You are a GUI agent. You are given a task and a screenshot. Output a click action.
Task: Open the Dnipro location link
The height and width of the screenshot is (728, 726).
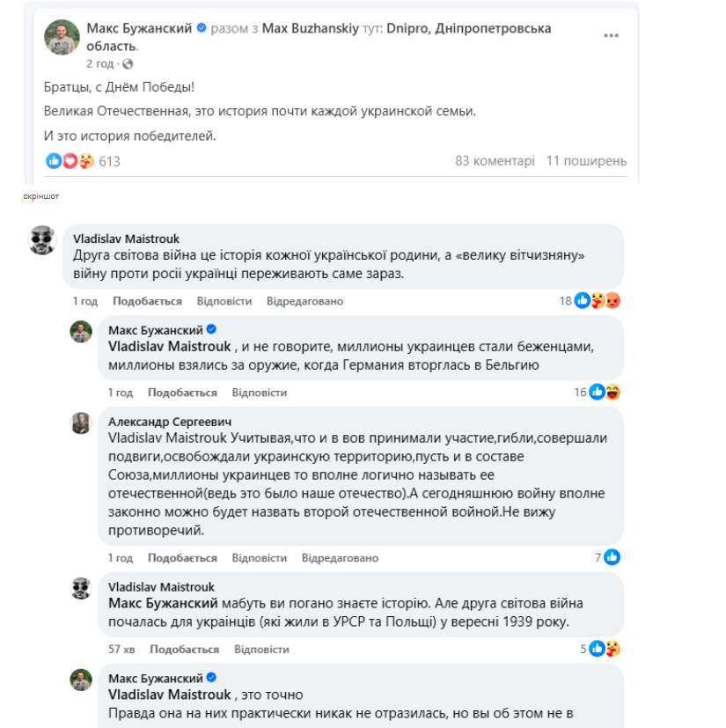(x=408, y=28)
